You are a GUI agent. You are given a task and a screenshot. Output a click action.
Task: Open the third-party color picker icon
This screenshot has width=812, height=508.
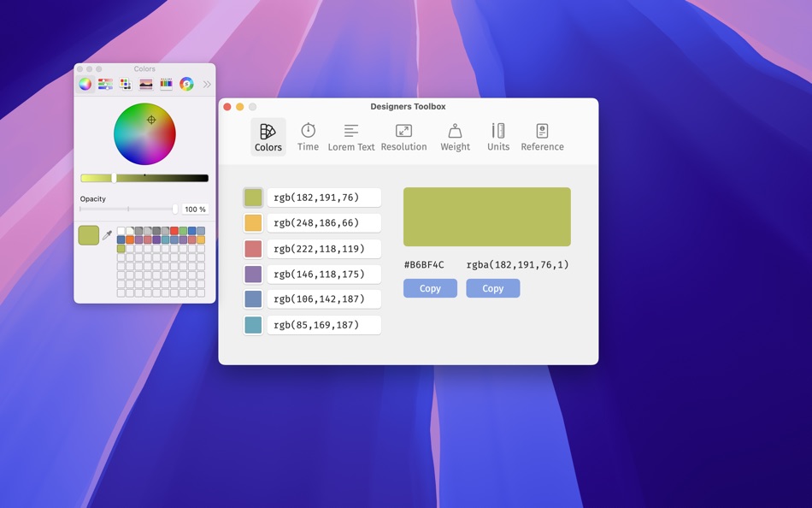coord(186,83)
